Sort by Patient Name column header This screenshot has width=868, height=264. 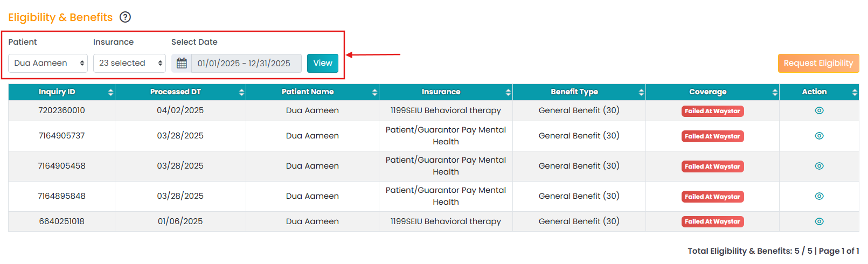(312, 92)
